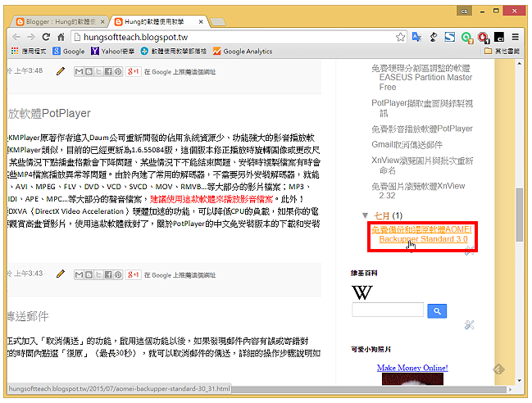Open the Wikipedia W logo
This screenshot has height=403, width=532.
click(362, 292)
